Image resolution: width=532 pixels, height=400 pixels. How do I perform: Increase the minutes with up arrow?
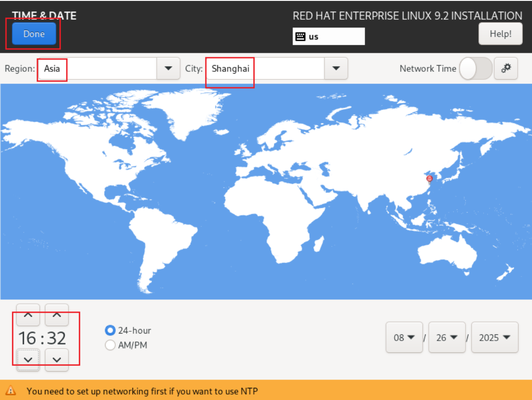point(57,315)
